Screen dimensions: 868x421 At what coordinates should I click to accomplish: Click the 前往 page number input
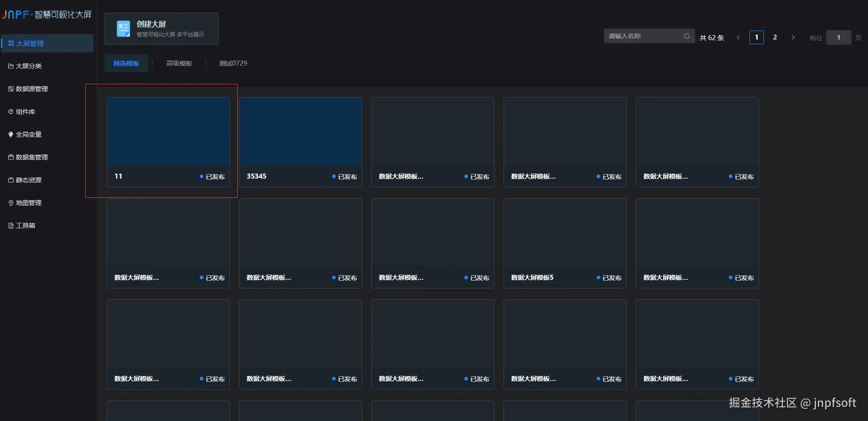tap(838, 37)
